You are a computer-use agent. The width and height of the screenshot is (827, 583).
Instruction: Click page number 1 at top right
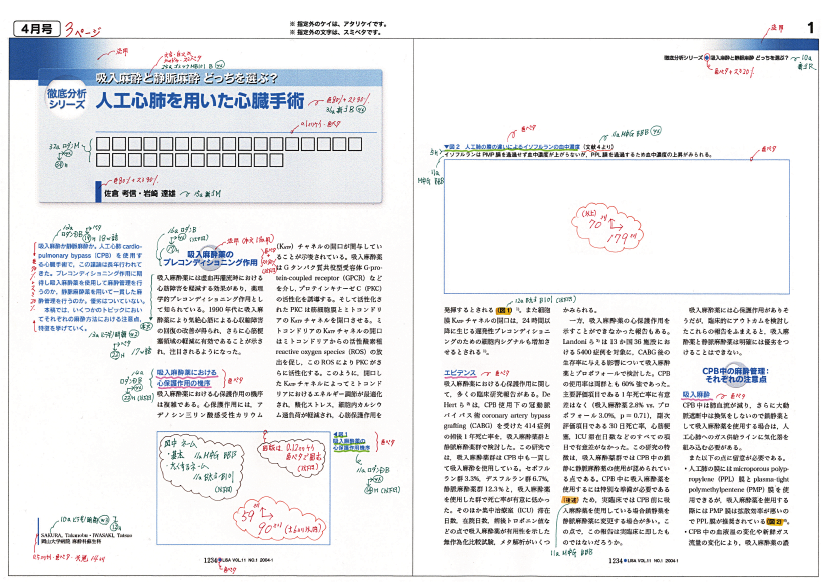point(809,31)
